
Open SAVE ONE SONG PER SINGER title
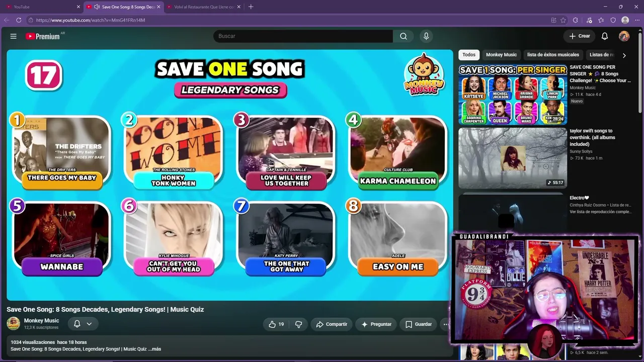coord(600,74)
